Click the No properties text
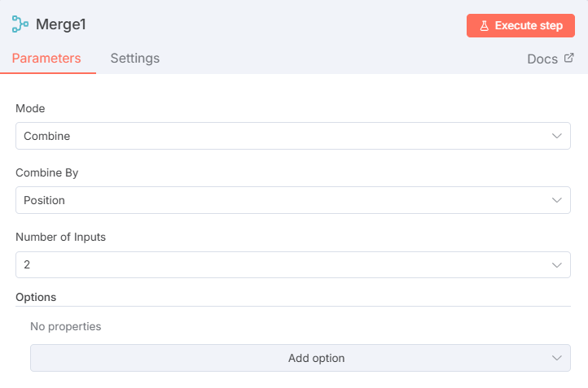588x388 pixels. coord(66,326)
